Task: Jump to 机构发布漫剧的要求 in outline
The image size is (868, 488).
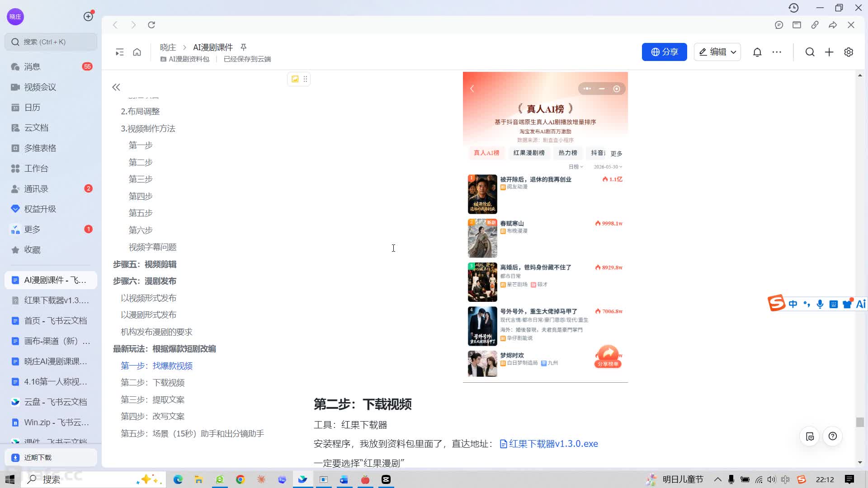Action: (x=156, y=332)
